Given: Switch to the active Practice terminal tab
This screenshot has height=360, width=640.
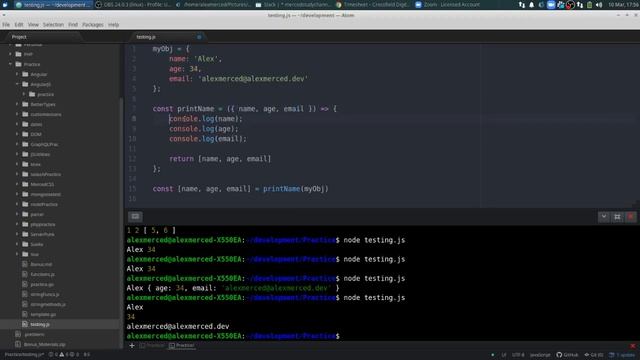Looking at the screenshot, I should tap(182, 346).
